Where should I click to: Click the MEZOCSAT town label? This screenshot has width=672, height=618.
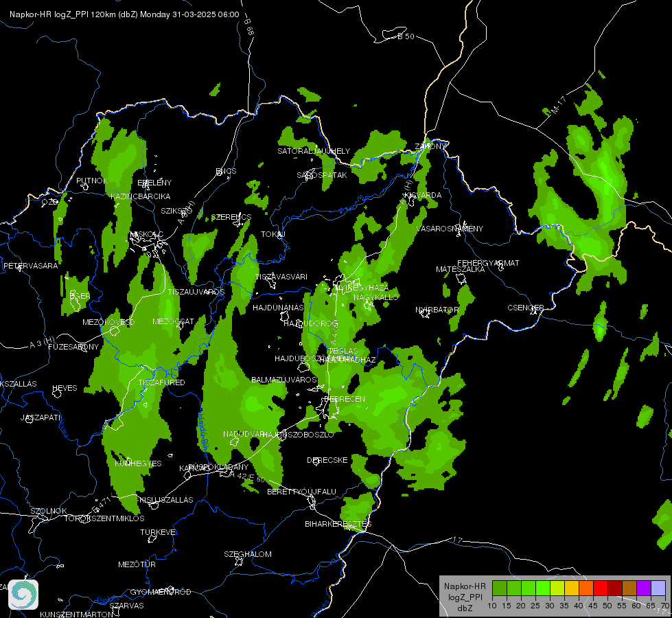173,321
